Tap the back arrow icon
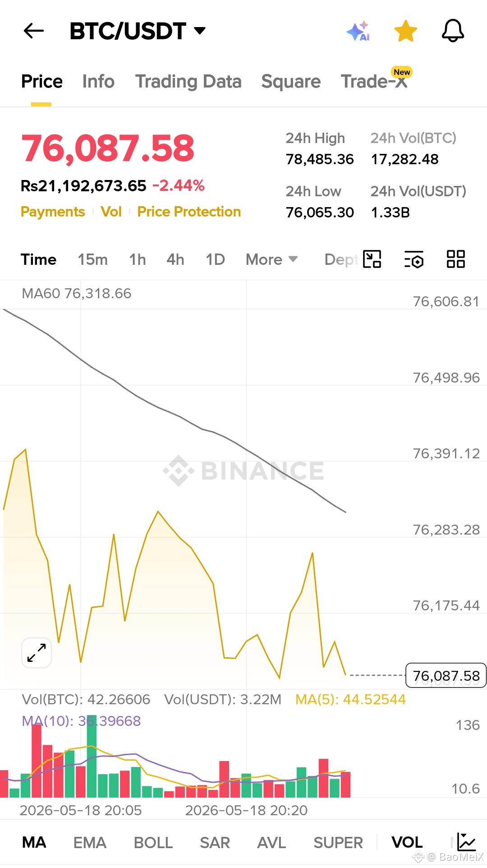The width and height of the screenshot is (487, 868). click(34, 31)
